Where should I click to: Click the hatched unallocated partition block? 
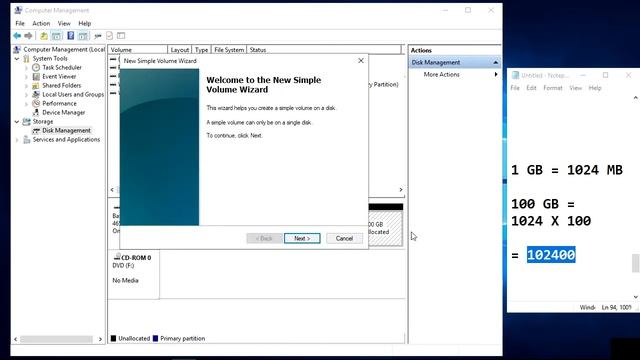tap(385, 228)
